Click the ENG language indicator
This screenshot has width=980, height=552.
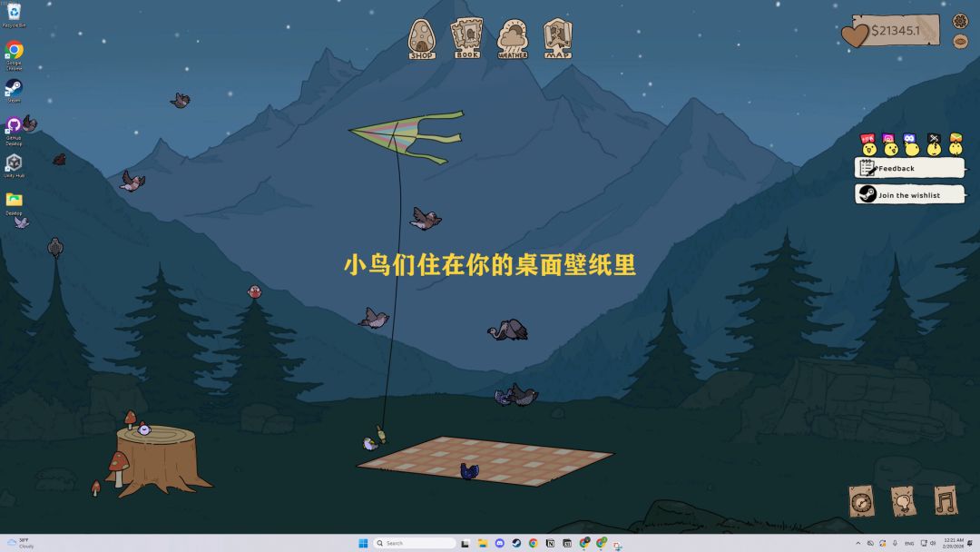(x=909, y=543)
